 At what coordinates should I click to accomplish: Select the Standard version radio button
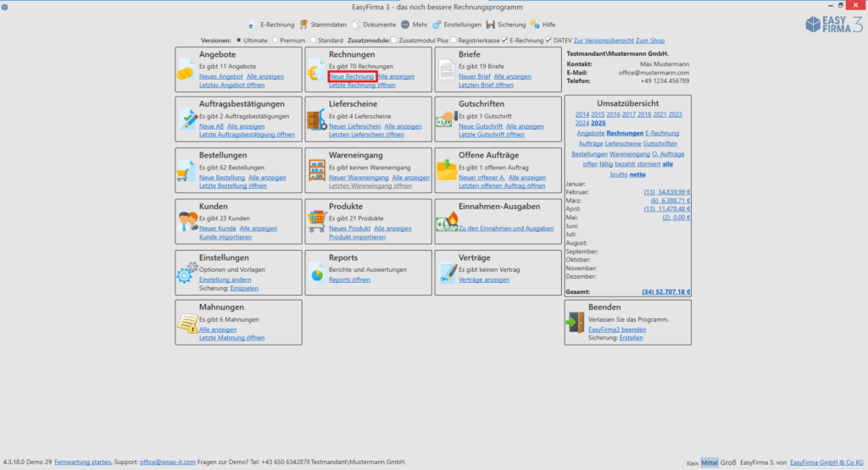point(313,41)
